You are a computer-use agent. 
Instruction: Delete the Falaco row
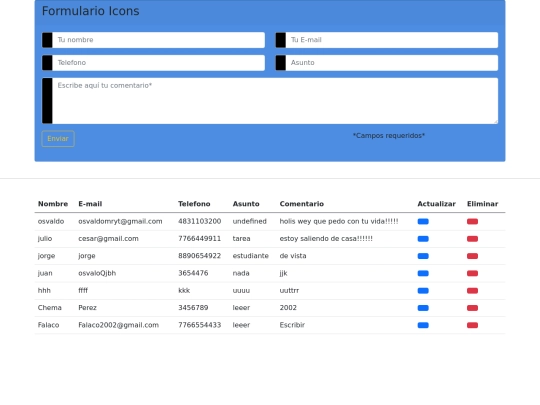[472, 325]
